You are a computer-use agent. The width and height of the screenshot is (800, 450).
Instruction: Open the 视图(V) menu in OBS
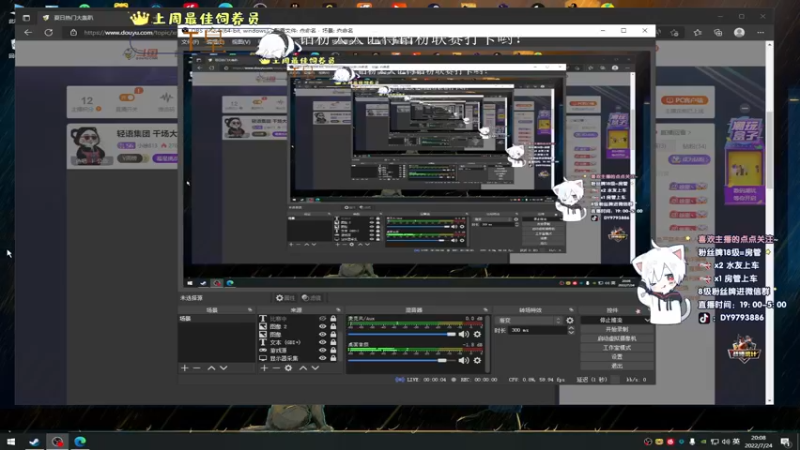tap(241, 42)
